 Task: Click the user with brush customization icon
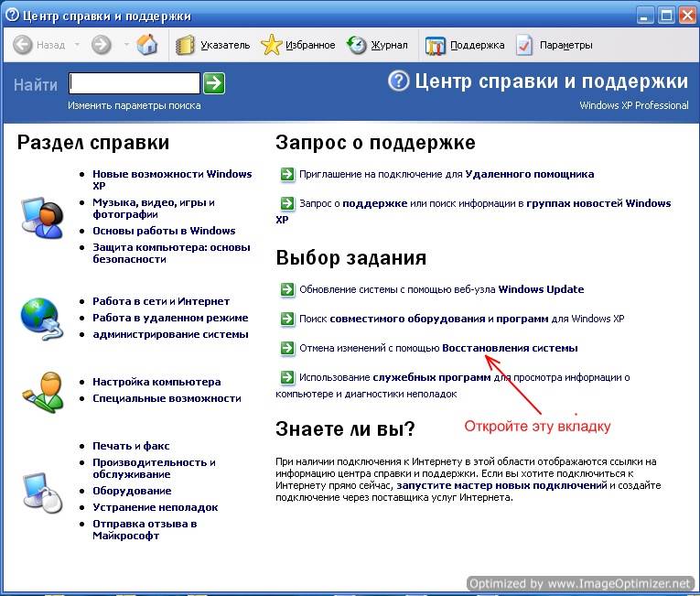pos(43,392)
